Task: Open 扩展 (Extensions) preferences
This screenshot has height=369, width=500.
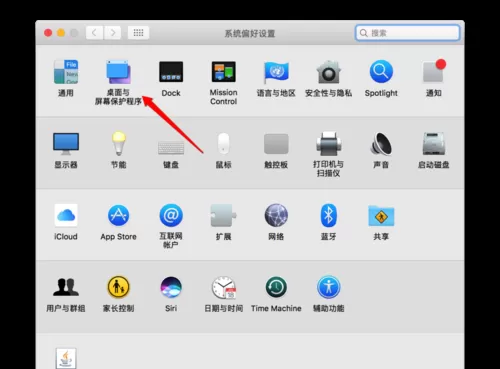Action: coord(224,215)
